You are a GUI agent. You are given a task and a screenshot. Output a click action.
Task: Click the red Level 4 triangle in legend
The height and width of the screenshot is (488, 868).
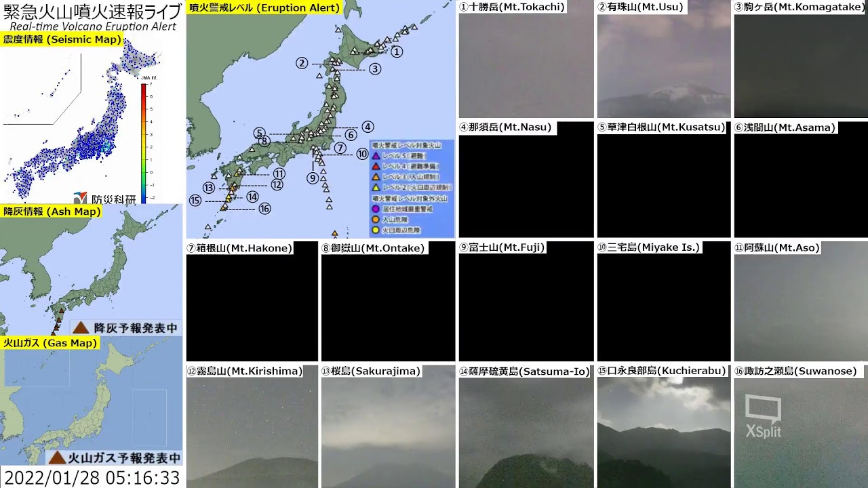375,166
